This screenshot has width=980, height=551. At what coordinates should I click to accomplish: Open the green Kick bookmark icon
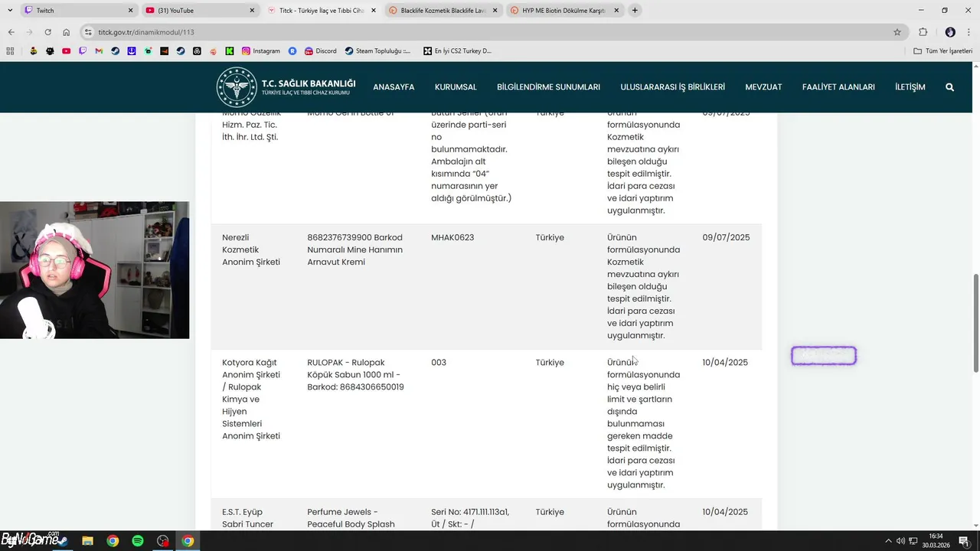coord(230,51)
